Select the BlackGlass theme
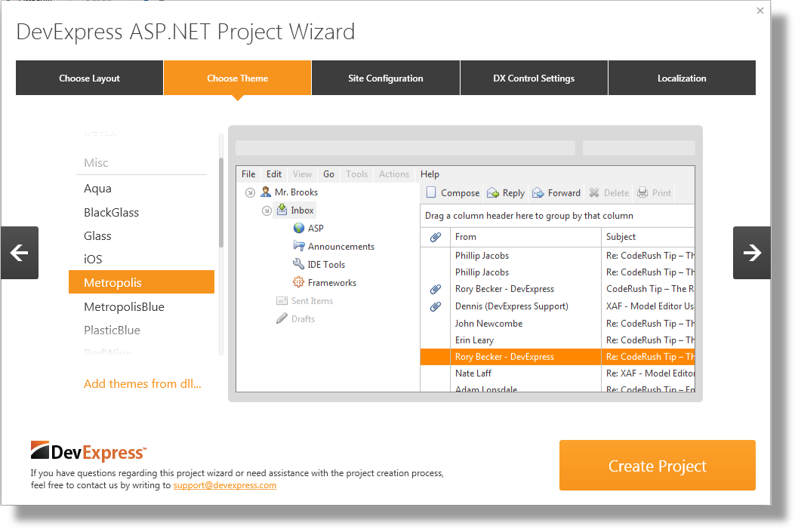Image resolution: width=798 pixels, height=532 pixels. click(141, 212)
